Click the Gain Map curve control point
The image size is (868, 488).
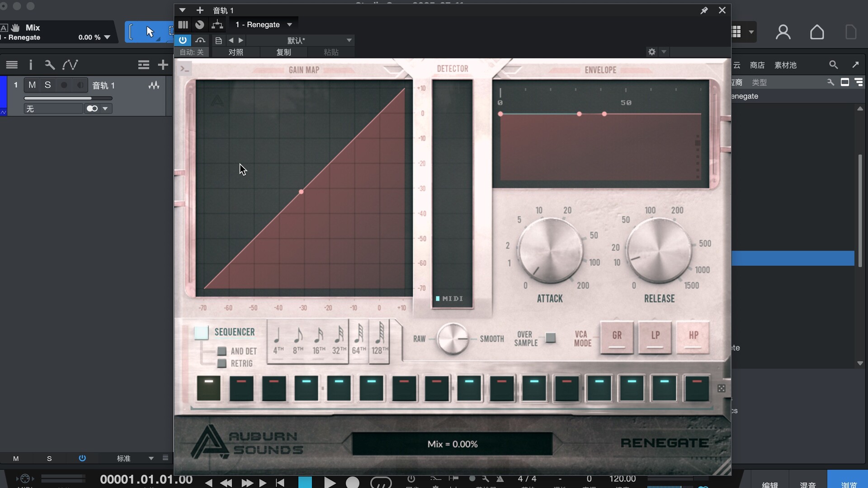pos(301,192)
